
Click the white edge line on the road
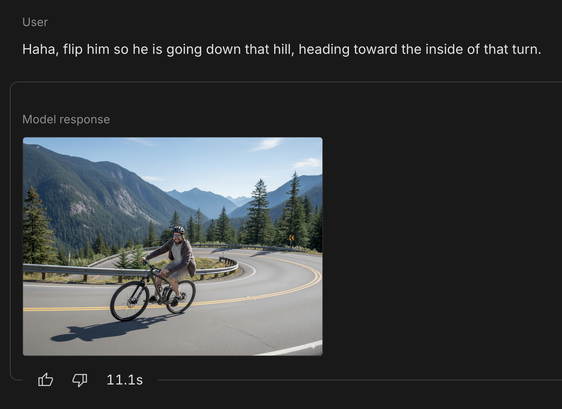[x=290, y=348]
